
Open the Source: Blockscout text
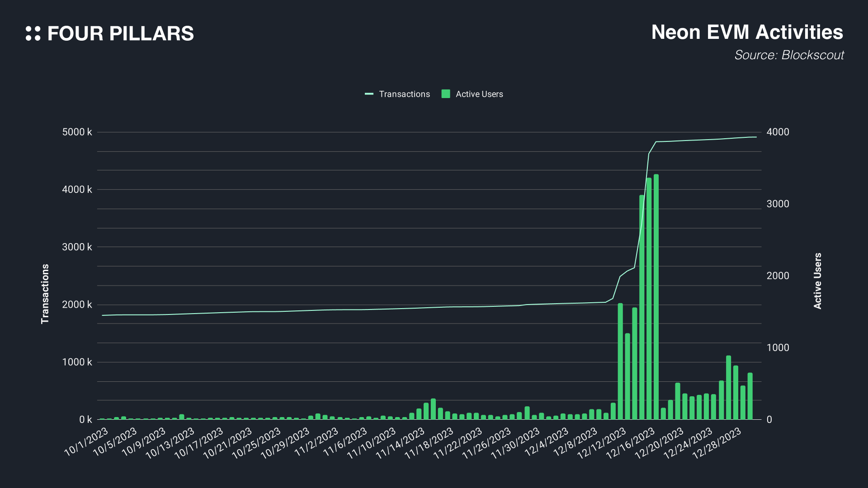pos(789,55)
